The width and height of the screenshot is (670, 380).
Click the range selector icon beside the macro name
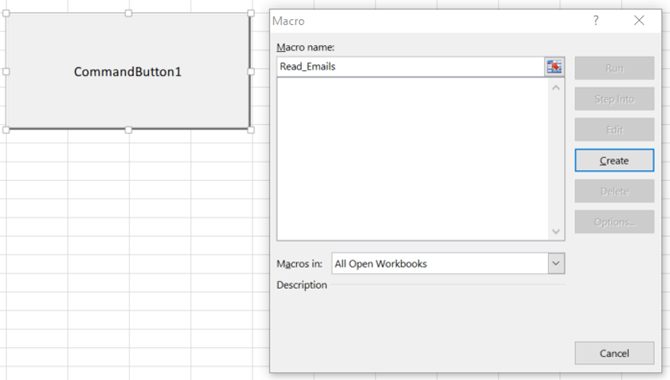pyautogui.click(x=554, y=67)
